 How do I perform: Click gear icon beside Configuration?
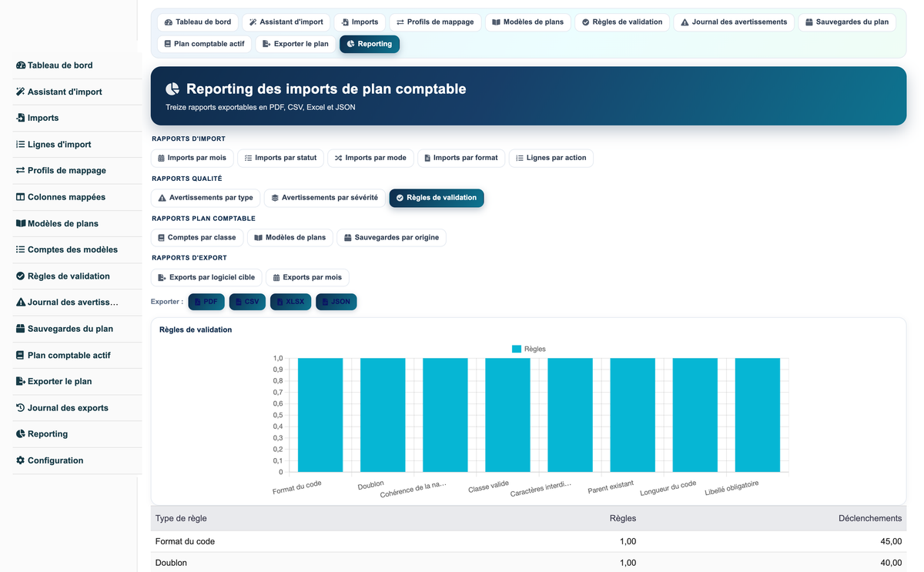21,460
